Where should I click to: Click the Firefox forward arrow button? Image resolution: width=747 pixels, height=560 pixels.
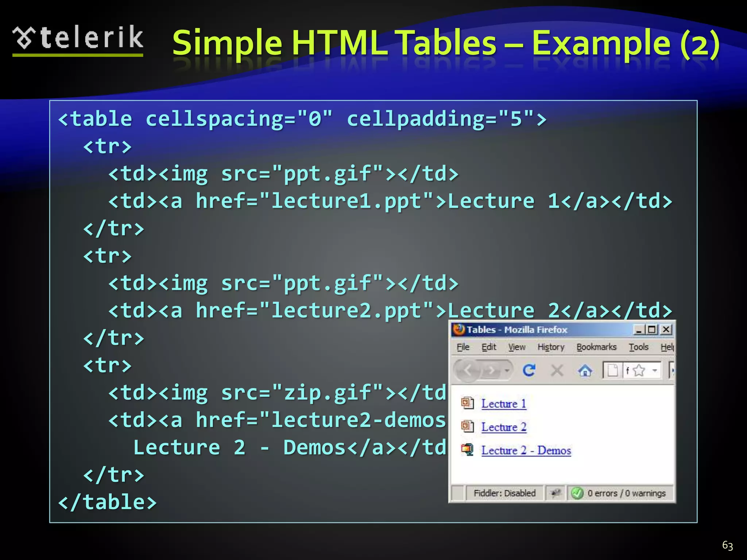tap(491, 370)
